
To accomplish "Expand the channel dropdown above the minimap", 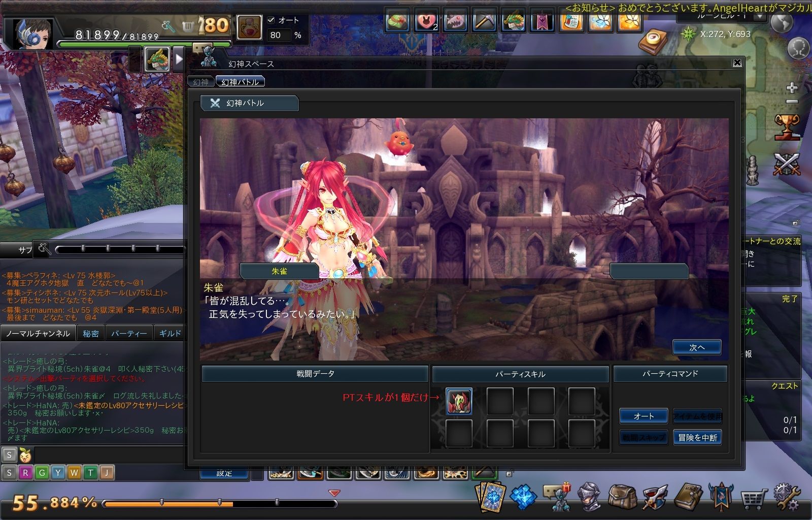I will click(x=759, y=16).
